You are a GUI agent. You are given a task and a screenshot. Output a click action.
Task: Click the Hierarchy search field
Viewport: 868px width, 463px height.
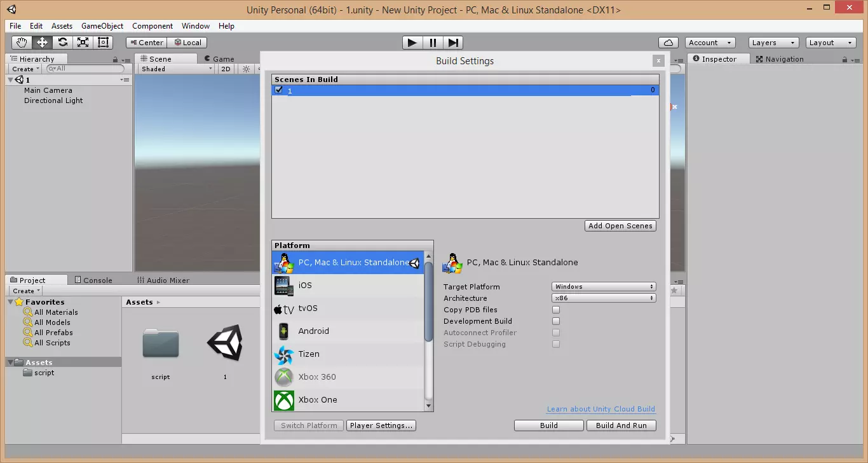[x=85, y=69]
